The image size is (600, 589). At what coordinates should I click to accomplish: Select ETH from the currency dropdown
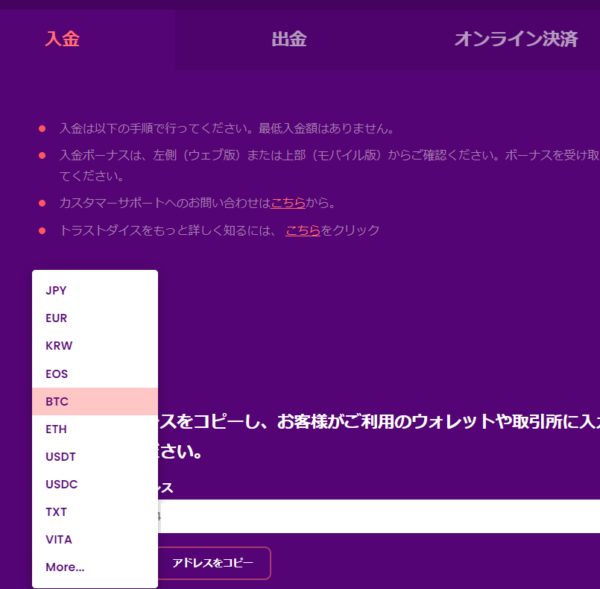point(57,429)
